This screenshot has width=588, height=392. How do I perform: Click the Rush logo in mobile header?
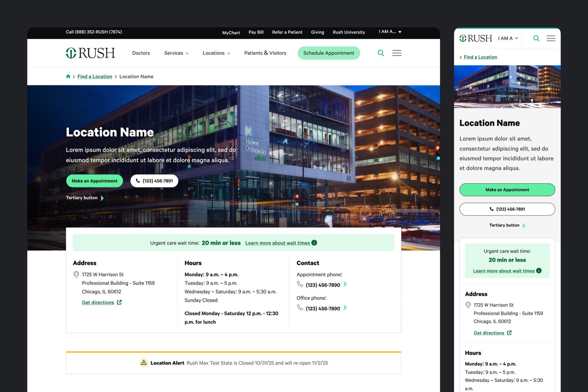[476, 38]
